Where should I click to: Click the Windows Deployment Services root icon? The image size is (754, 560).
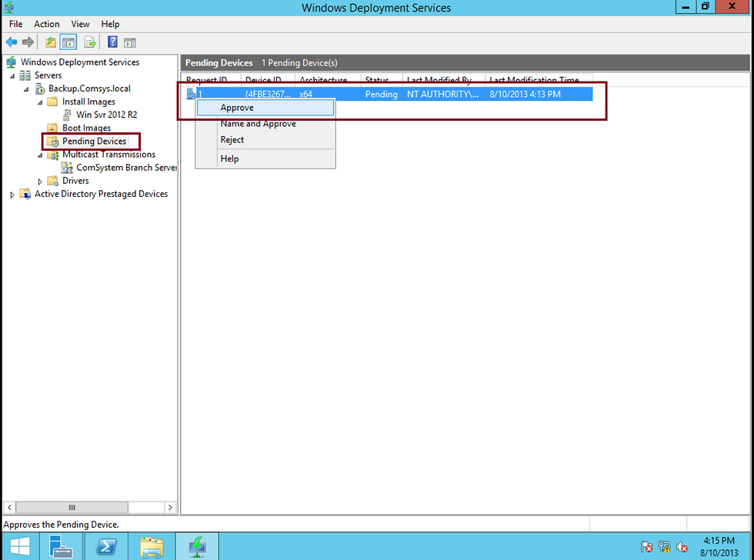11,62
